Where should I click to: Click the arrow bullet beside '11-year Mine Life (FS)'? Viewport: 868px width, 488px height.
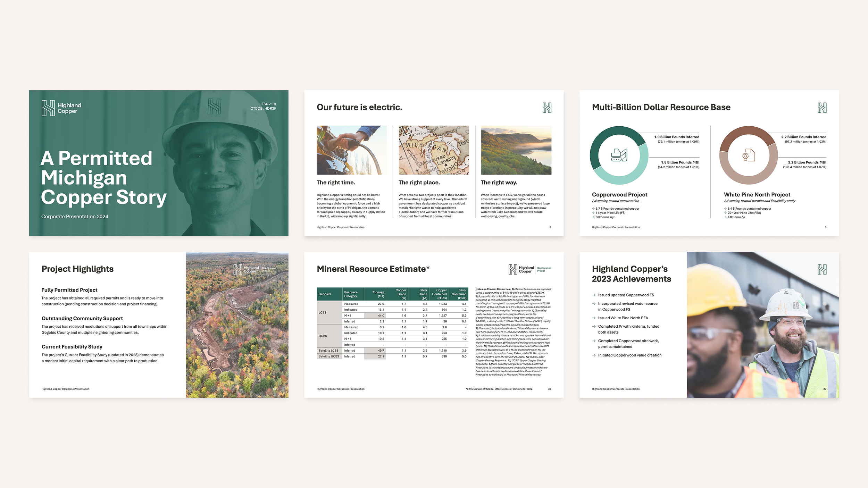click(593, 213)
